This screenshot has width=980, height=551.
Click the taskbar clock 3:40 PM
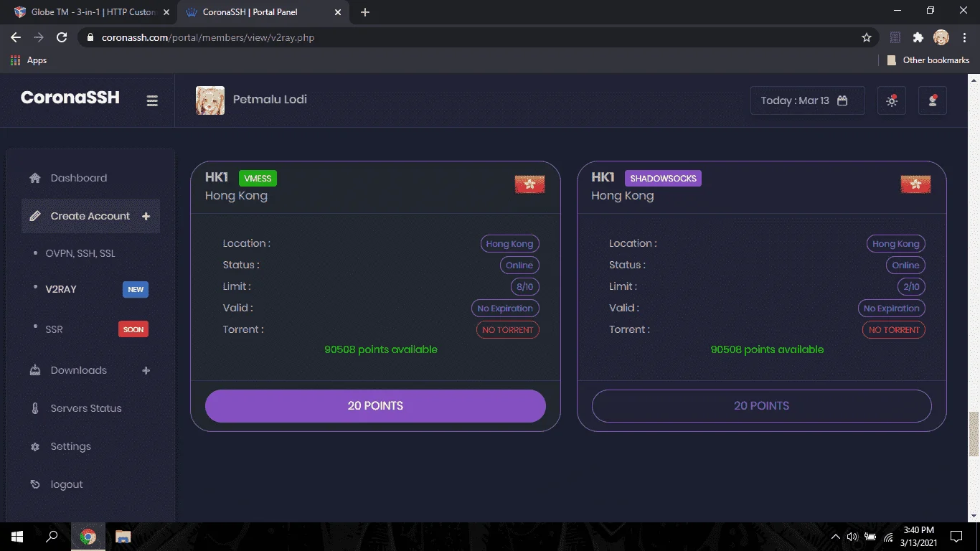(918, 530)
